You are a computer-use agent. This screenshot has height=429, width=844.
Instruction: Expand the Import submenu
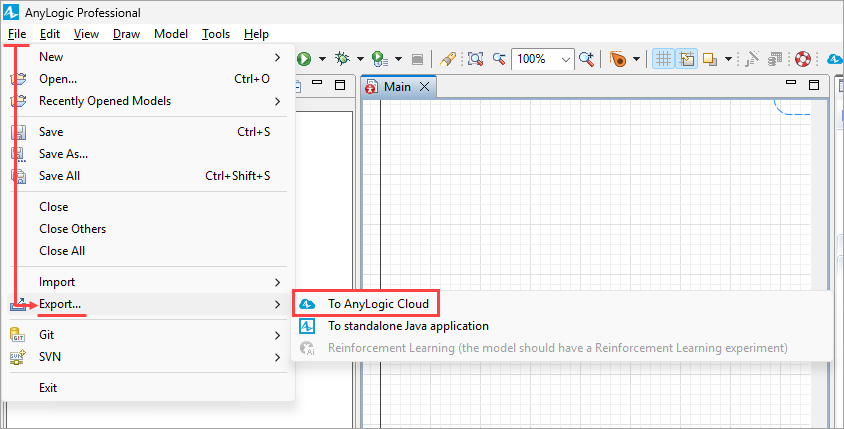(147, 282)
